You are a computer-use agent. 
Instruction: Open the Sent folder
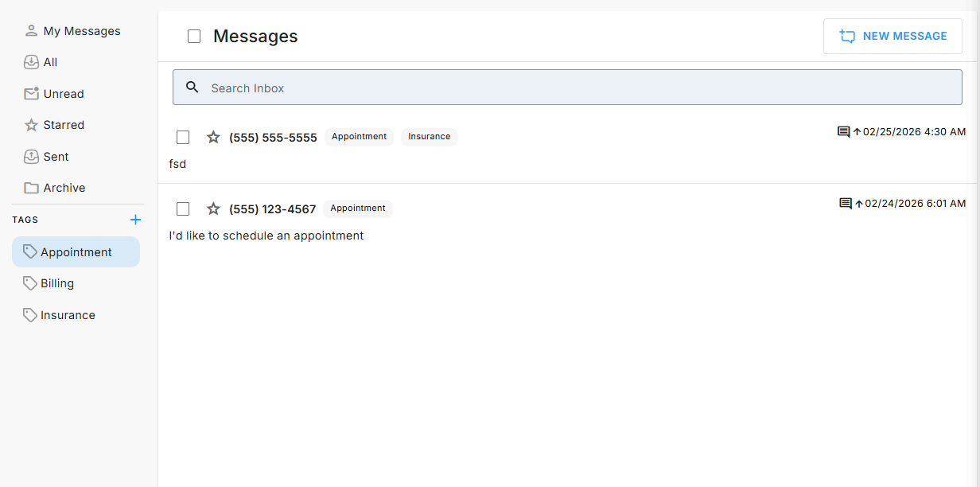pos(56,157)
